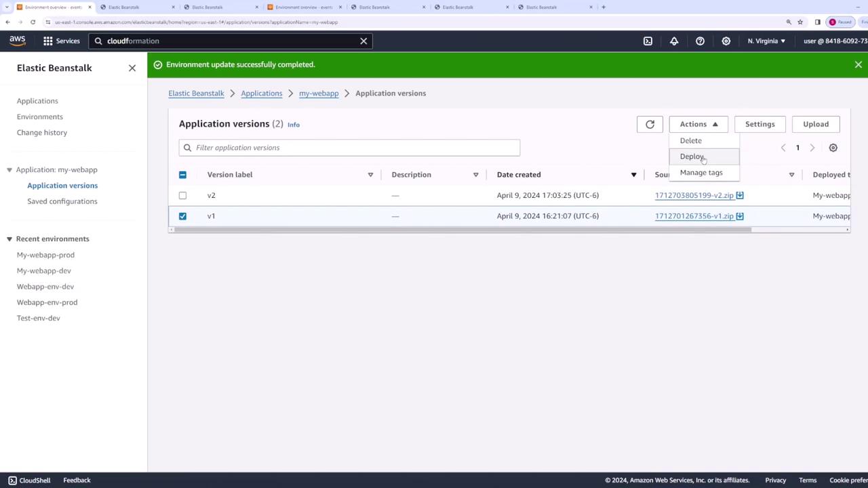The height and width of the screenshot is (488, 868).
Task: Collapse the Recent environments section
Action: (9, 239)
